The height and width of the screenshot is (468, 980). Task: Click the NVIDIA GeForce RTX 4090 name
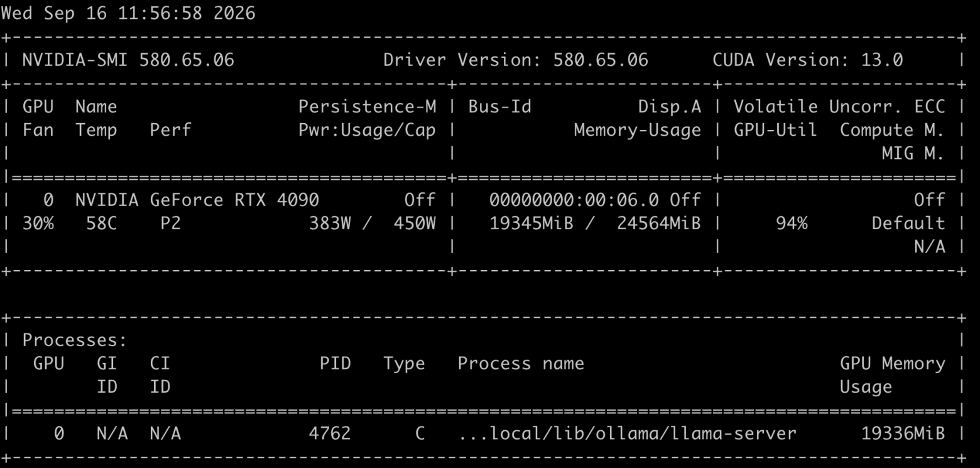coord(197,200)
